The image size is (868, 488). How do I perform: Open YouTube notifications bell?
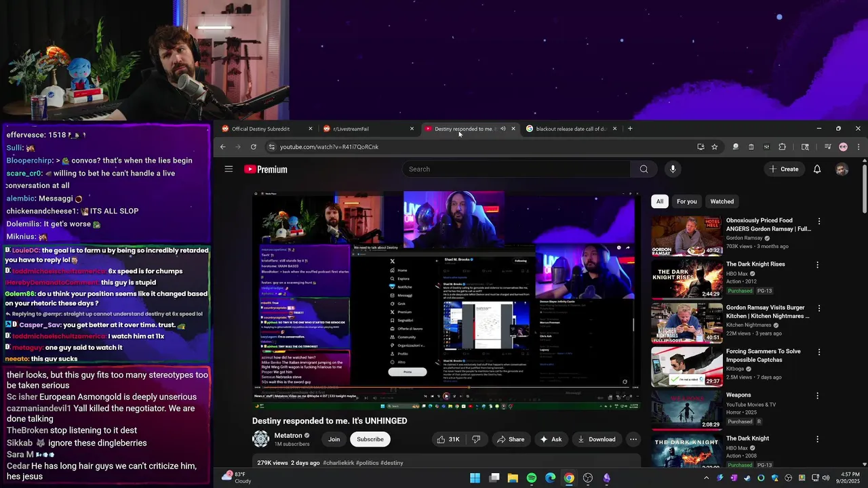coord(817,169)
